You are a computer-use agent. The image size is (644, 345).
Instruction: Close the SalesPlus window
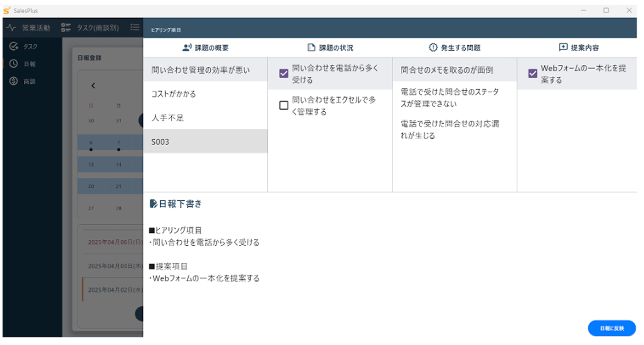629,11
